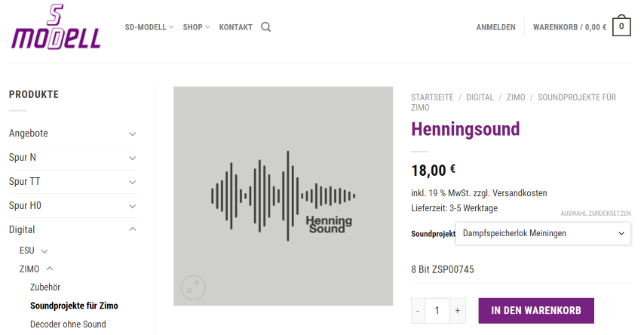644x335 pixels.
Task: Expand the Spur N category
Action: 133,158
